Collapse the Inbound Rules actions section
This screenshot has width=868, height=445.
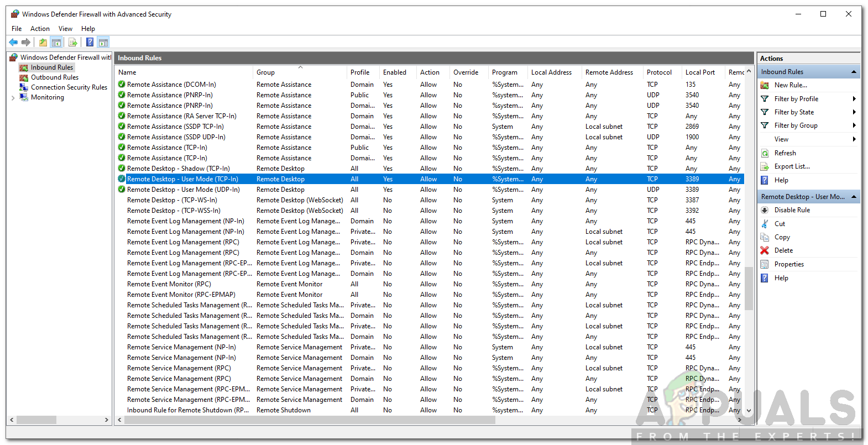tap(854, 72)
